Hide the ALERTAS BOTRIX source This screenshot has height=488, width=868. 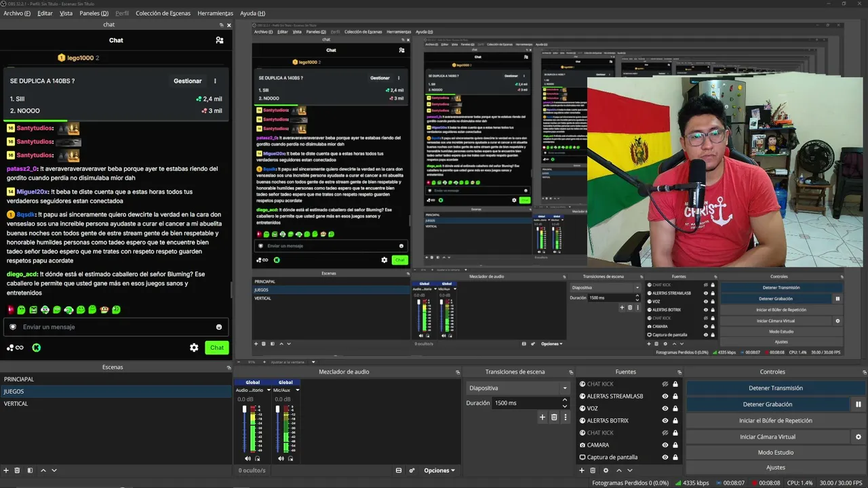click(665, 421)
